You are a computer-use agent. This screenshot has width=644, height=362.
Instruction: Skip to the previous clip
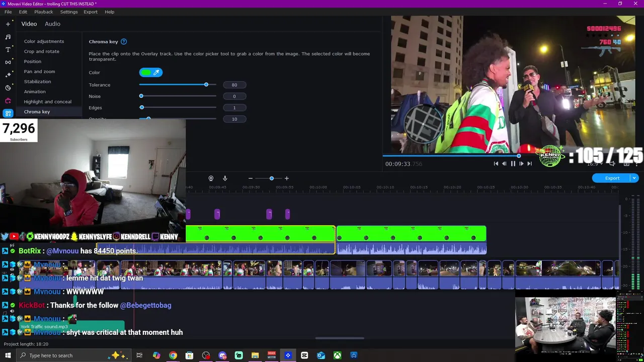(496, 163)
